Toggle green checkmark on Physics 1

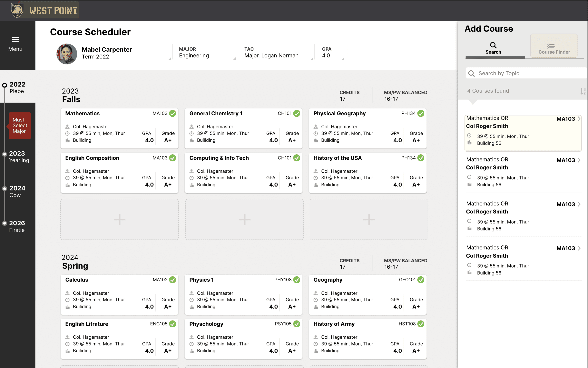coord(296,280)
